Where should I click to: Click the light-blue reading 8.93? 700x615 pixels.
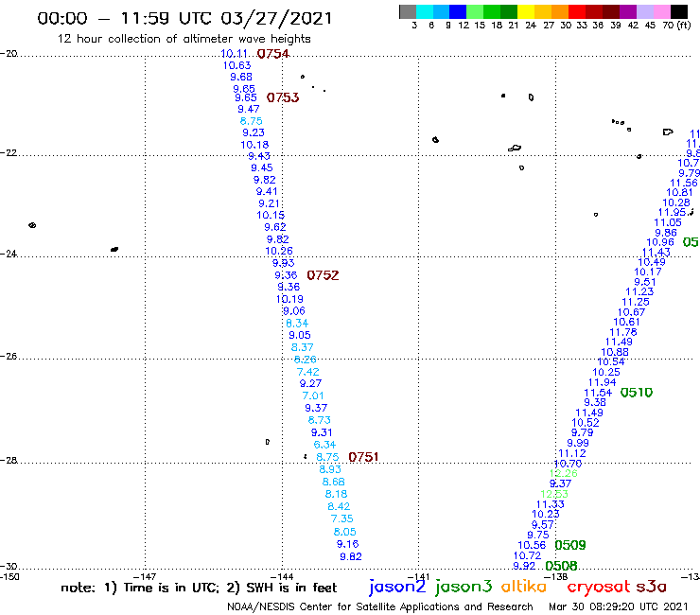330,469
